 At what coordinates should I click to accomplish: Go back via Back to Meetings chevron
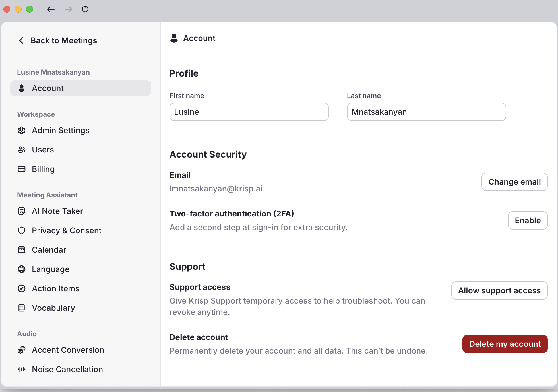point(21,40)
